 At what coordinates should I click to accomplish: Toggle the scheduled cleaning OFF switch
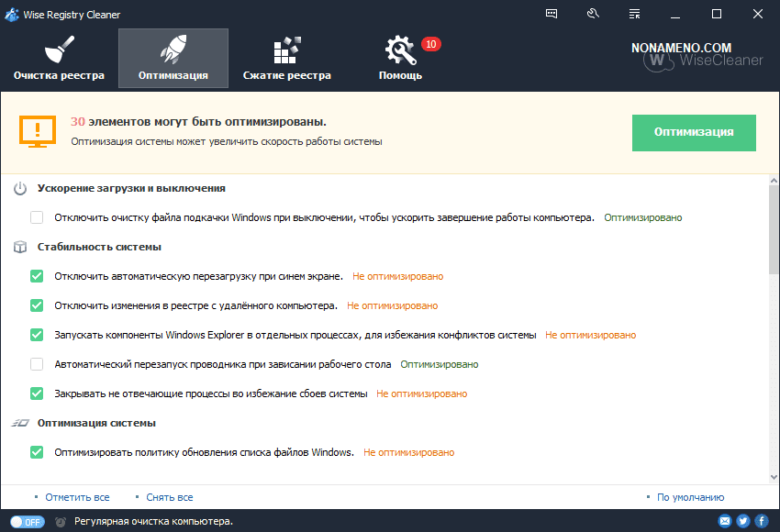tap(28, 521)
